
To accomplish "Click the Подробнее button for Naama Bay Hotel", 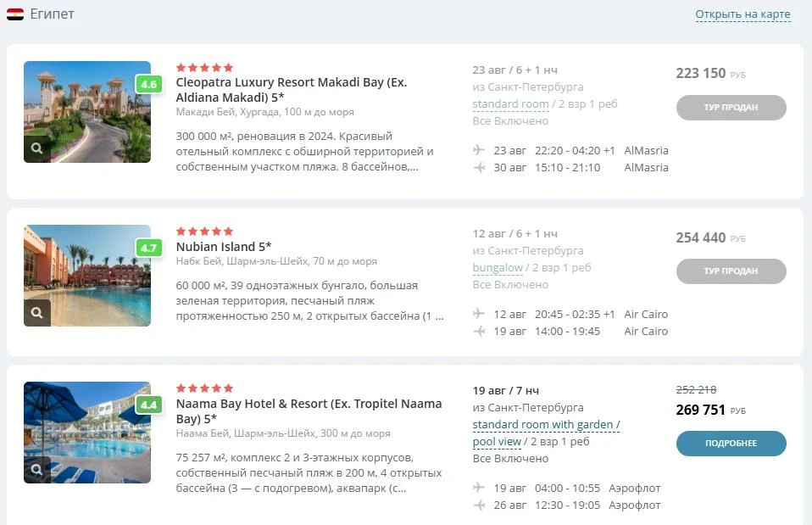I will [x=731, y=443].
